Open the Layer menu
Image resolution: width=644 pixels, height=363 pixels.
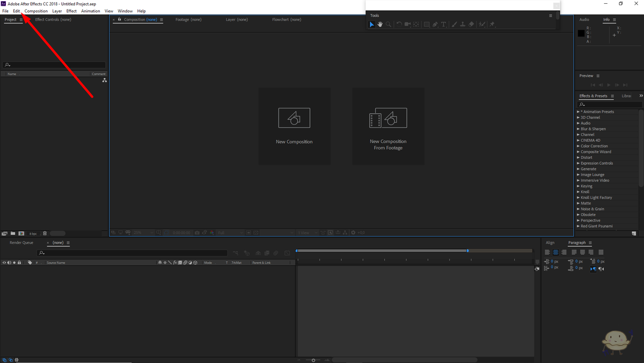(57, 11)
